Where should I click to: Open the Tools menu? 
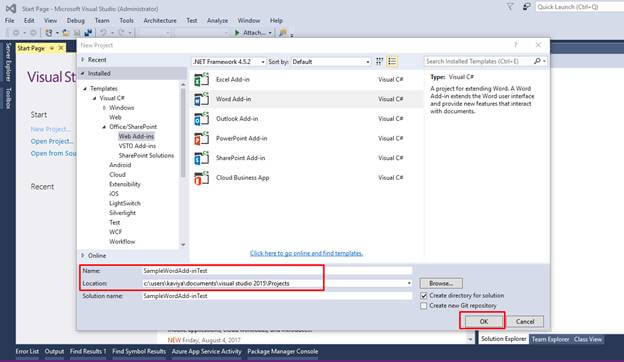(x=127, y=20)
